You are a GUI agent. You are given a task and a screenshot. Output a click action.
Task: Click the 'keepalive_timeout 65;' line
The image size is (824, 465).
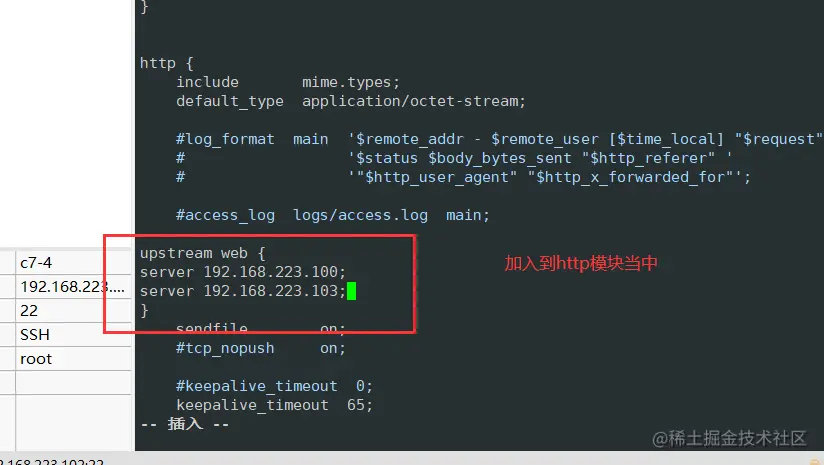274,405
